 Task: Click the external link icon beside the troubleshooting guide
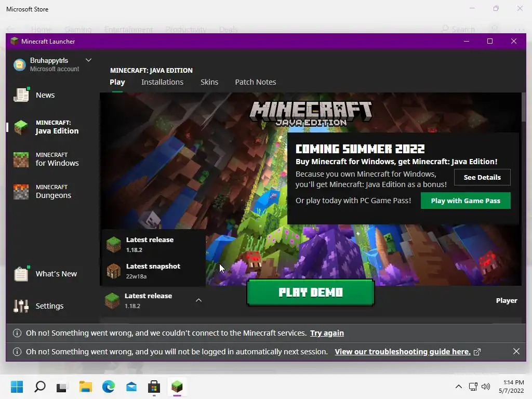click(x=477, y=352)
